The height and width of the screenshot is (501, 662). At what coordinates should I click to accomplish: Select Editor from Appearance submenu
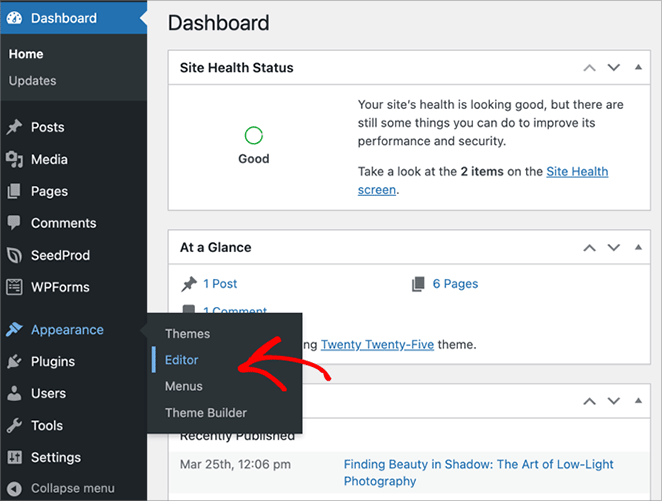(182, 360)
